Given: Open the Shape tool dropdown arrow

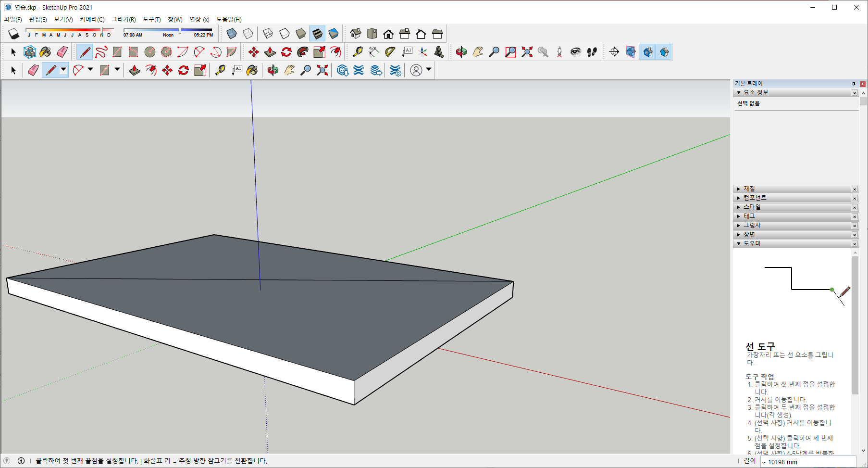Looking at the screenshot, I should click(117, 70).
